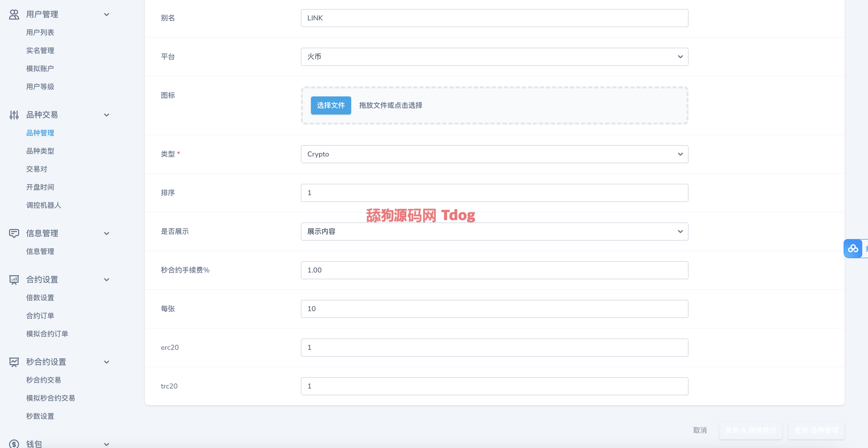Open the 是否展示 dropdown
This screenshot has height=448, width=868.
coord(494,231)
